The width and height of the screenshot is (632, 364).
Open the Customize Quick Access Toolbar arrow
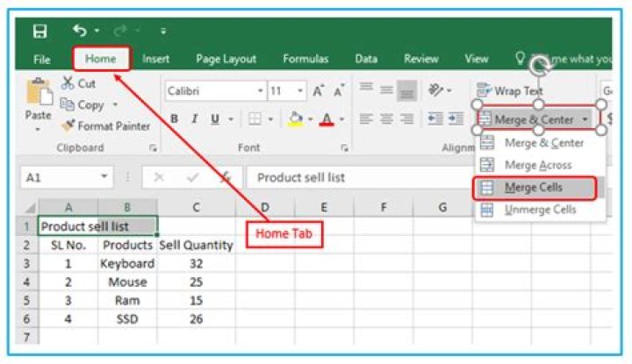tap(163, 31)
